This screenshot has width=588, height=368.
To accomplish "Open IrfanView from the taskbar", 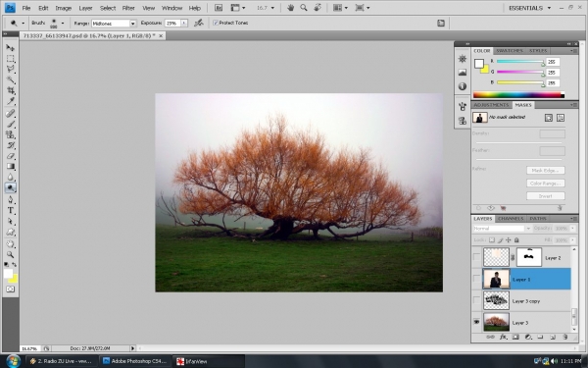I will (x=208, y=361).
